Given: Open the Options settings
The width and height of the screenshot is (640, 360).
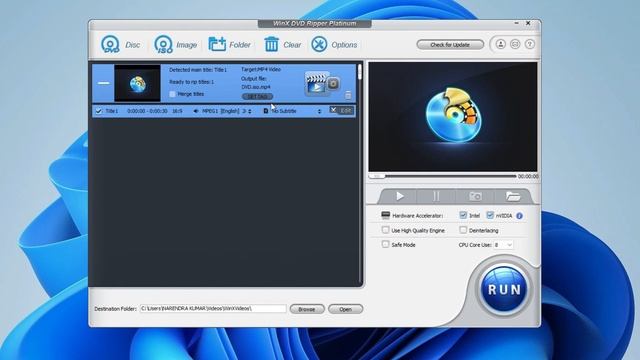Looking at the screenshot, I should [334, 44].
